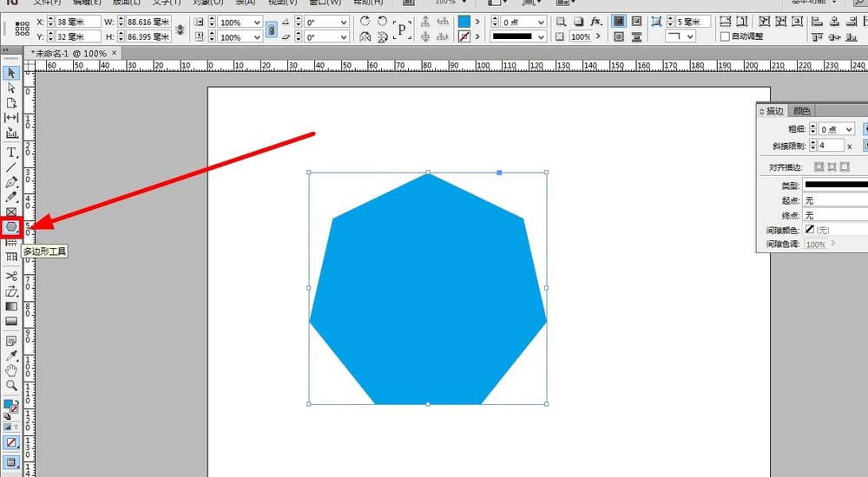Open the scale X percentage dropdown
The width and height of the screenshot is (868, 477).
258,23
